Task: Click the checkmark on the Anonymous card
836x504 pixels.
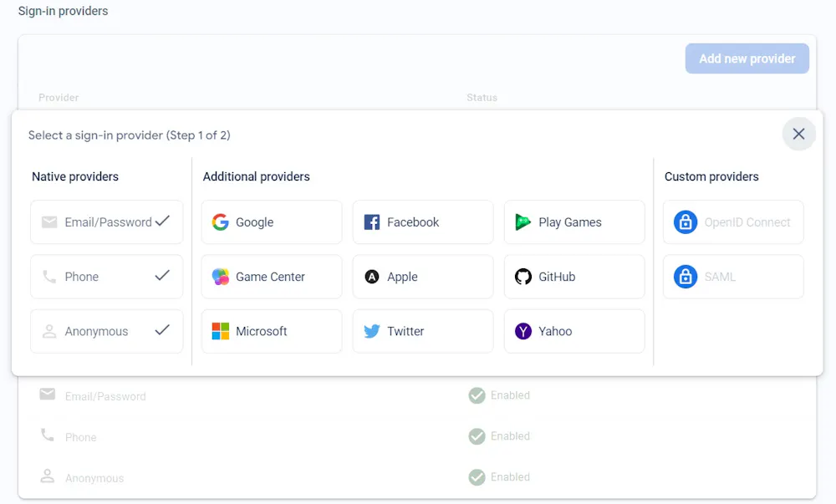Action: (x=163, y=330)
